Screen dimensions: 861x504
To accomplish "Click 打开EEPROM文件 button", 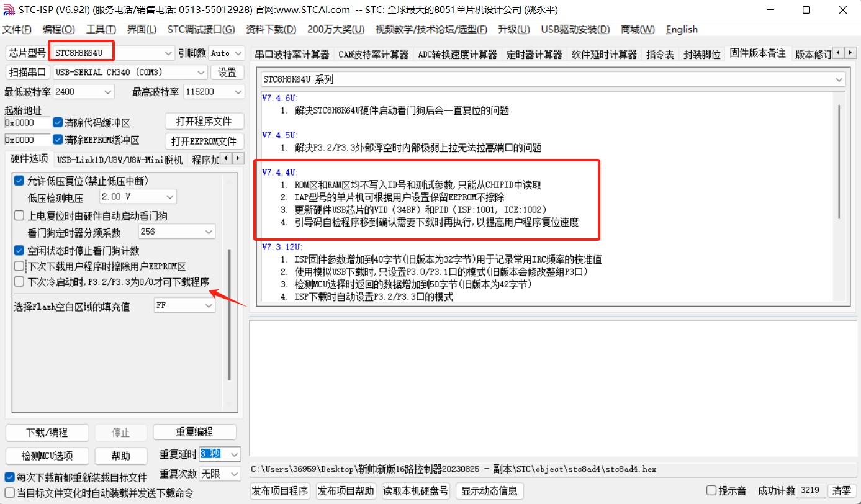I will (204, 141).
